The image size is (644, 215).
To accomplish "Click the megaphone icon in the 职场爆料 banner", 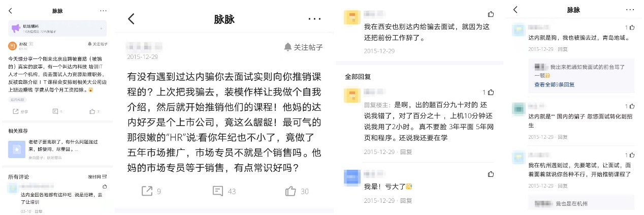I will click(15, 28).
